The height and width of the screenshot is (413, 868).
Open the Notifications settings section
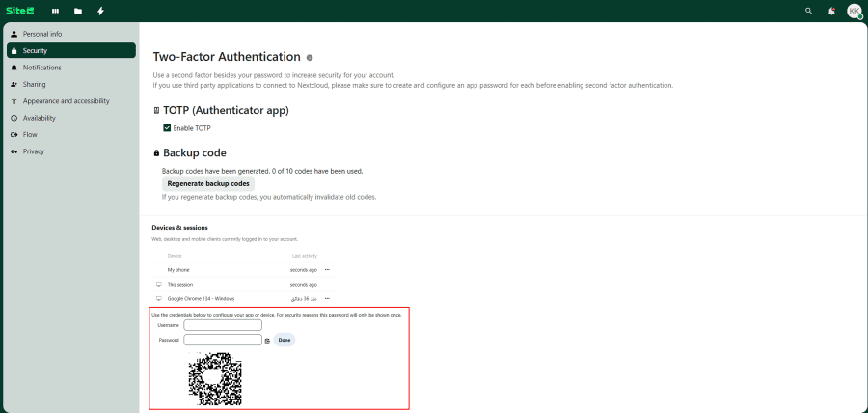coord(42,68)
